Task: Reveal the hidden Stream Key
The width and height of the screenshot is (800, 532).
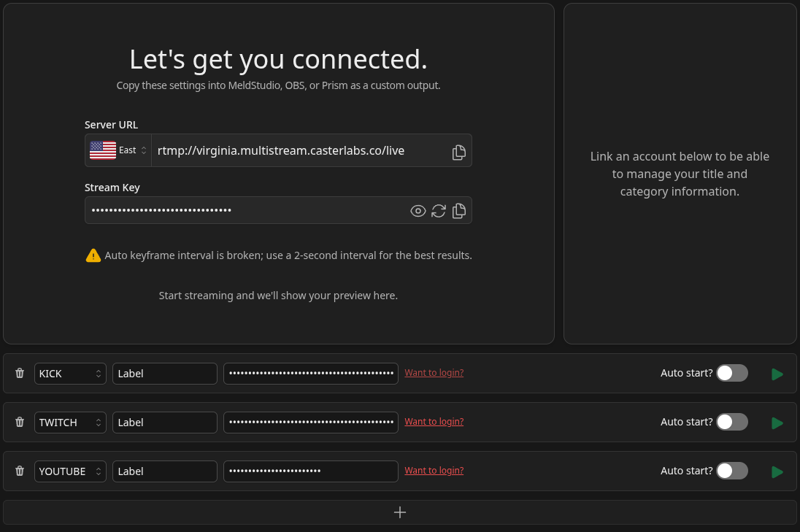Action: click(x=418, y=210)
